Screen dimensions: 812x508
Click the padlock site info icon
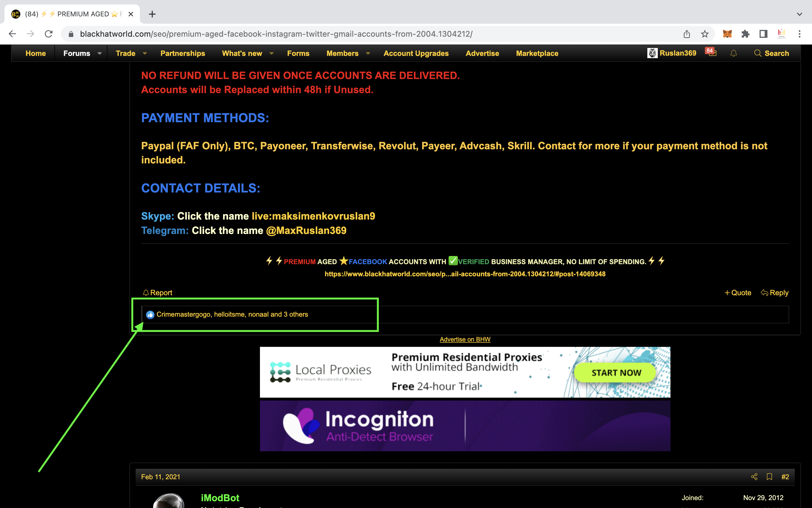pos(71,34)
